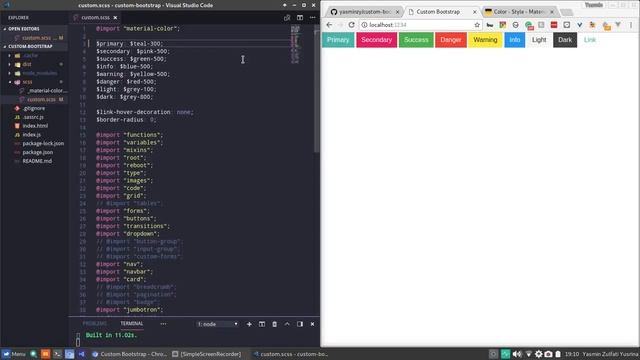Click the blue Info button
The height and width of the screenshot is (360, 640).
[515, 40]
